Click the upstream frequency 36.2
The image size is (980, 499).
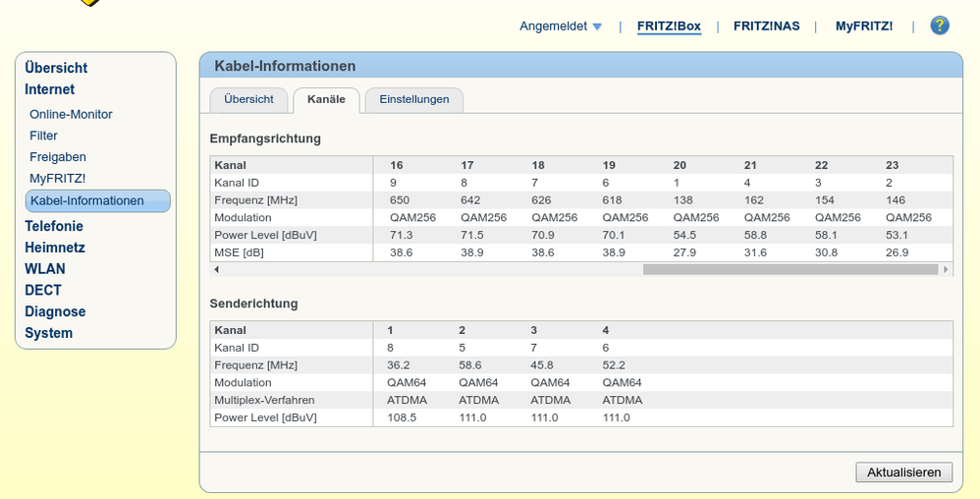coord(398,365)
